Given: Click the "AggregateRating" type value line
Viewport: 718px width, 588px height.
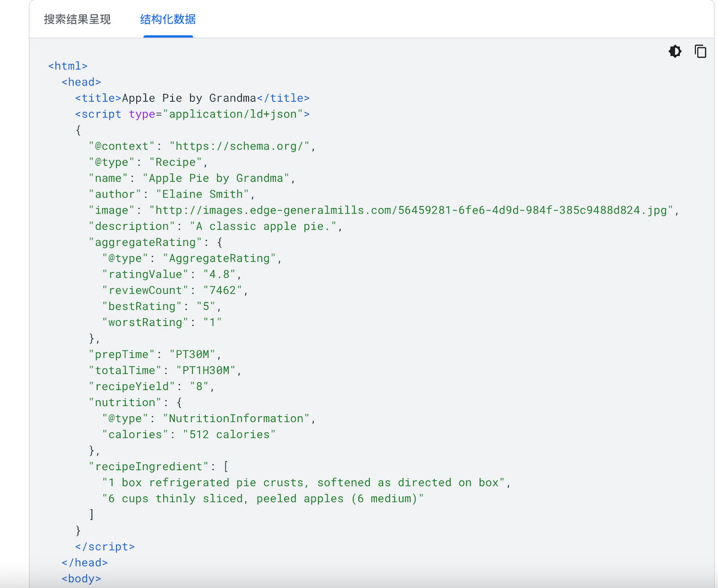Looking at the screenshot, I should coord(191,258).
